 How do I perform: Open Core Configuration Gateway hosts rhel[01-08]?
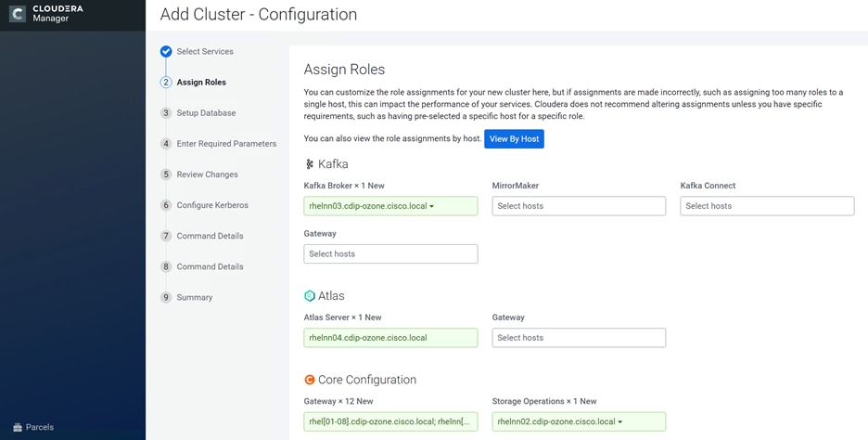click(x=390, y=421)
